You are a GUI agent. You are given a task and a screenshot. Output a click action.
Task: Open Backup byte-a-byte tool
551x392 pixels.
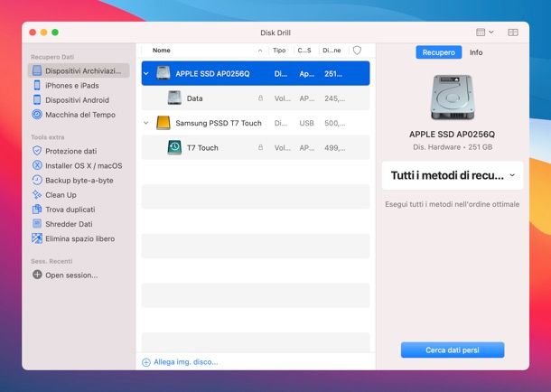point(79,180)
